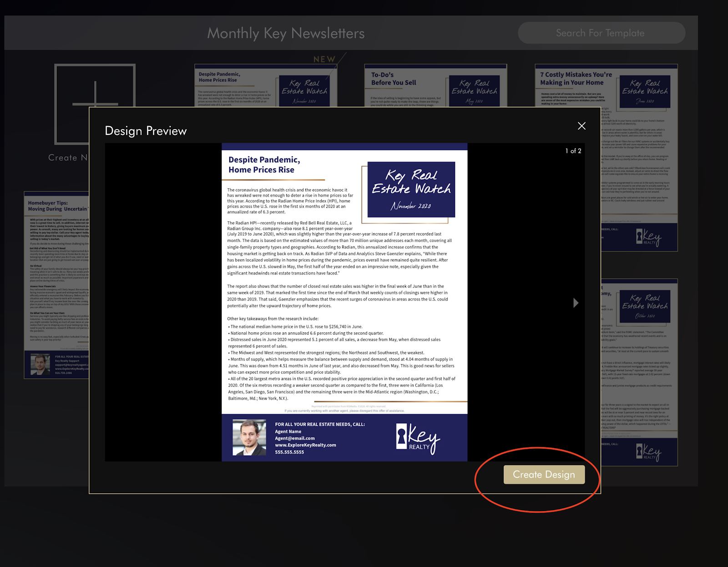Click the 1 of 2 page indicator
728x567 pixels.
click(x=572, y=151)
